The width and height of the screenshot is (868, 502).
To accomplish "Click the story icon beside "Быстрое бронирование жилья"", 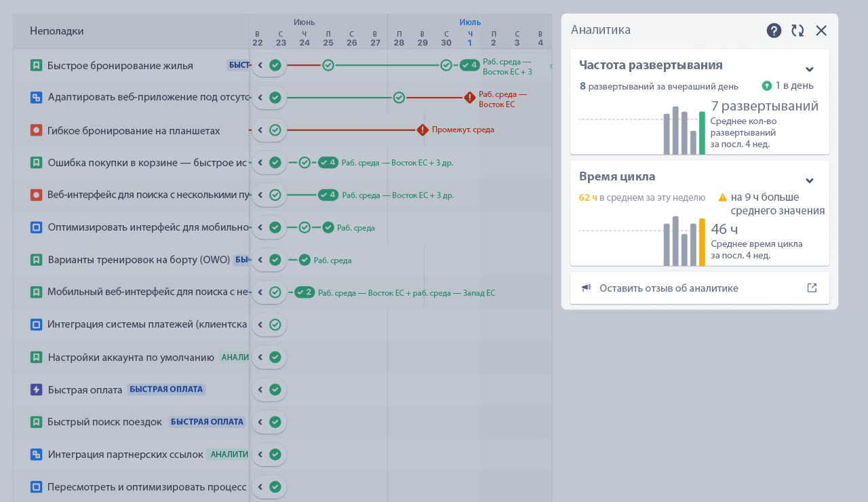I will click(x=36, y=65).
